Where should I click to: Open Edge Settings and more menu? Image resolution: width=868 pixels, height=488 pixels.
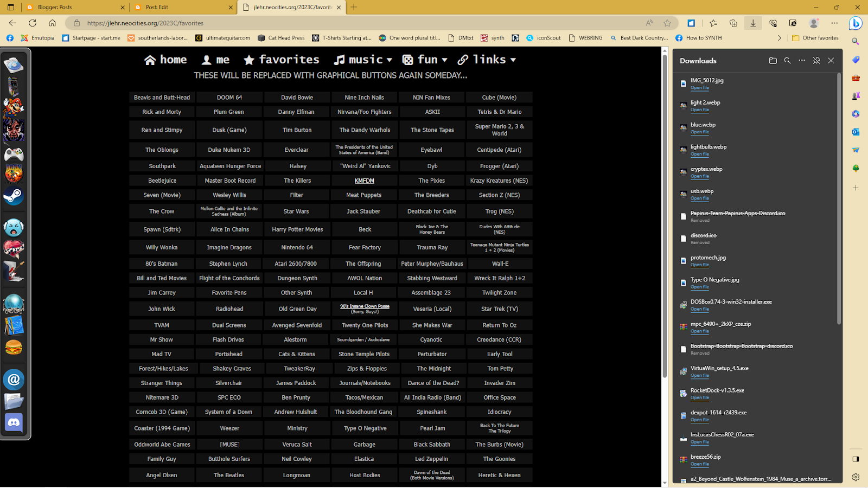[834, 23]
